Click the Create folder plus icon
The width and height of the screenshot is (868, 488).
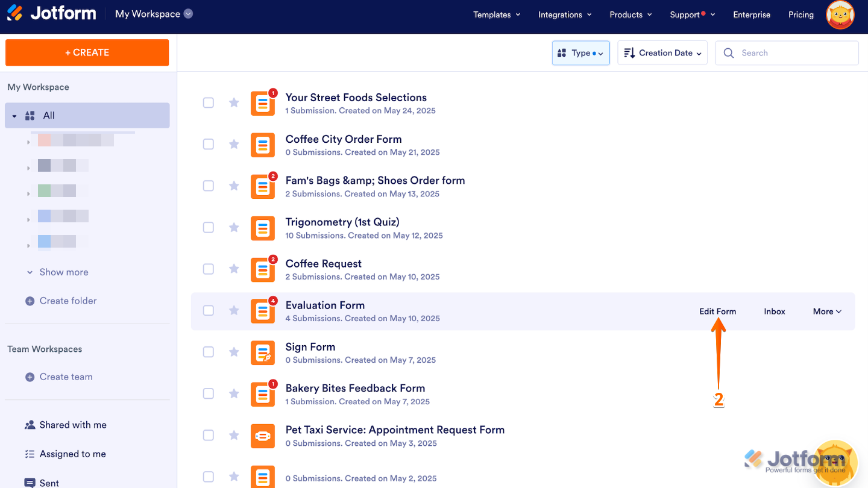point(29,301)
